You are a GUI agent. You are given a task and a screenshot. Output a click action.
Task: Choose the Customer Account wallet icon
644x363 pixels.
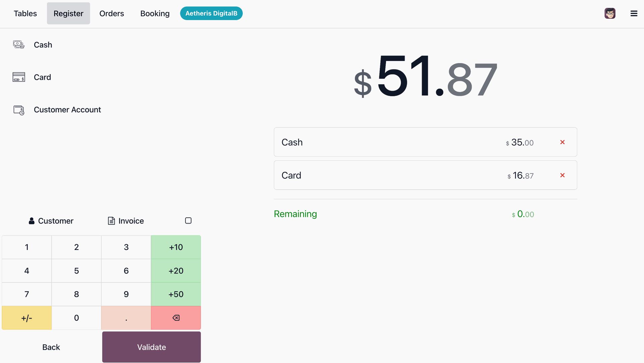pyautogui.click(x=19, y=110)
